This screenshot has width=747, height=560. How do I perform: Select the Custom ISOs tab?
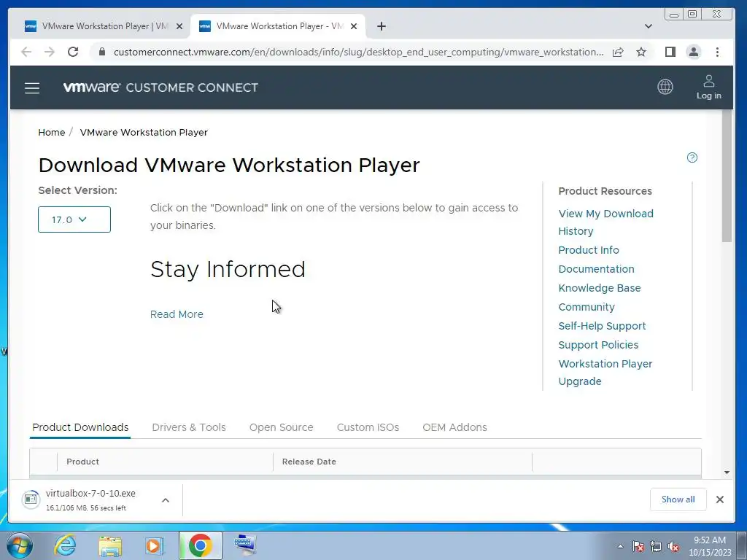tap(368, 427)
